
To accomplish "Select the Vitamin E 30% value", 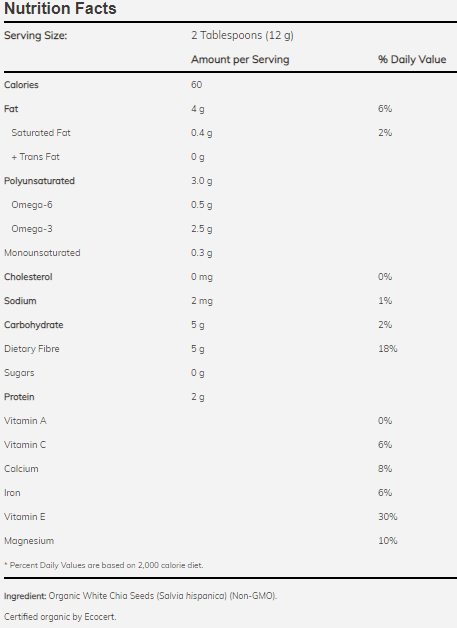I will point(387,517).
